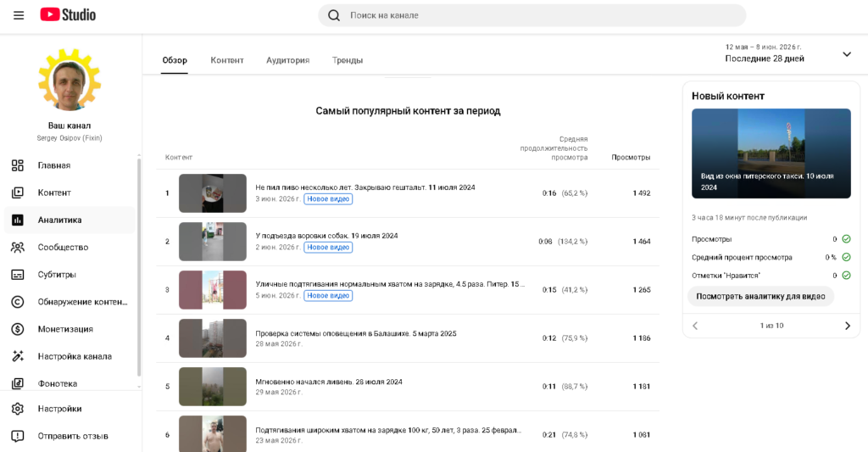This screenshot has height=452, width=868.
Task: Expand the Последние 28 дней date range dropdown
Action: (847, 54)
